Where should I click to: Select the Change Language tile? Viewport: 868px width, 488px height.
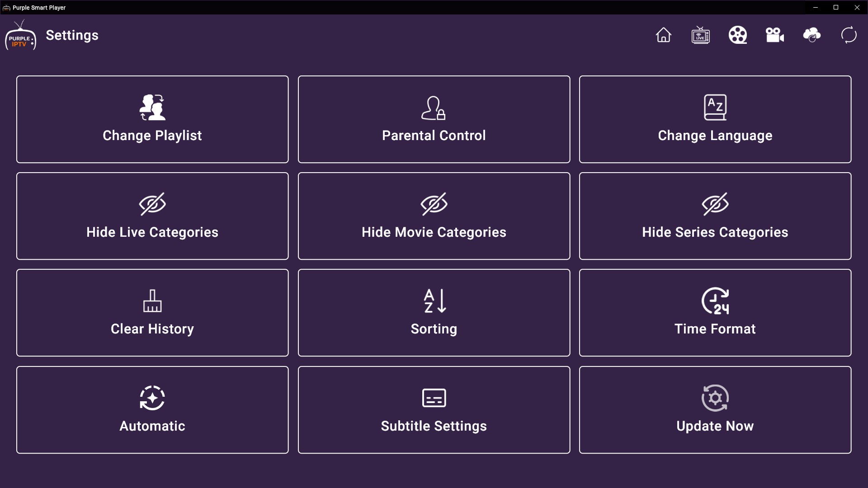tap(715, 119)
